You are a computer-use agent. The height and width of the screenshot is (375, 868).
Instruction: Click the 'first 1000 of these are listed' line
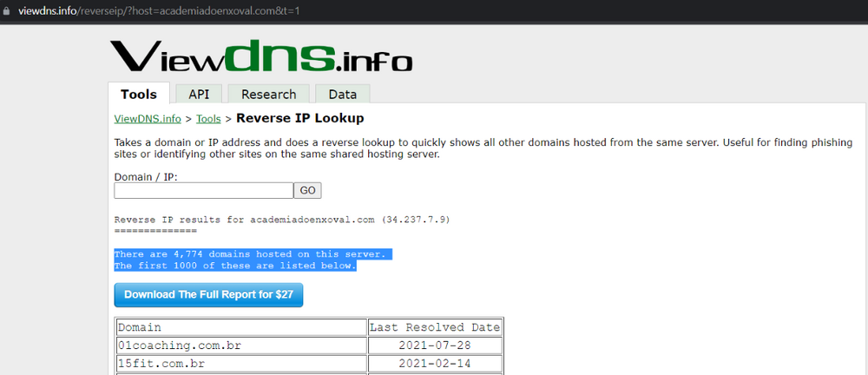coord(235,266)
